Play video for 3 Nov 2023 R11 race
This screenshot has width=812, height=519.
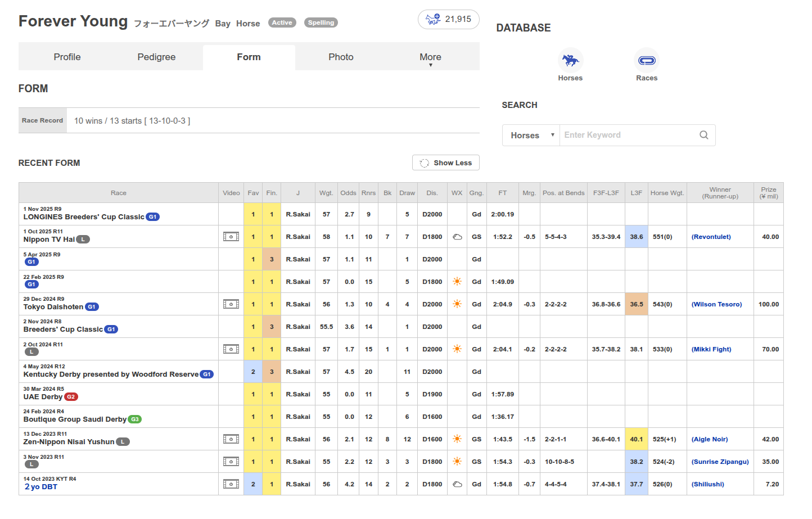(231, 462)
